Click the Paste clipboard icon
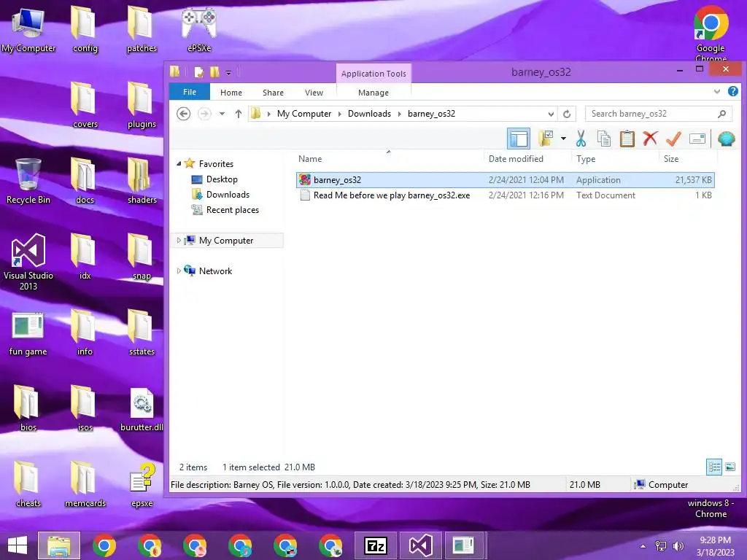 [x=627, y=139]
